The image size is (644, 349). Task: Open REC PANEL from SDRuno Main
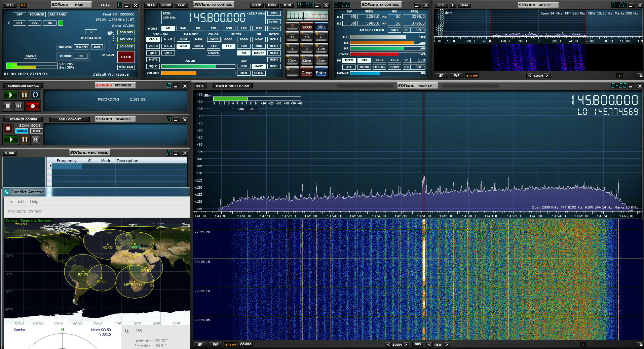pyautogui.click(x=58, y=14)
